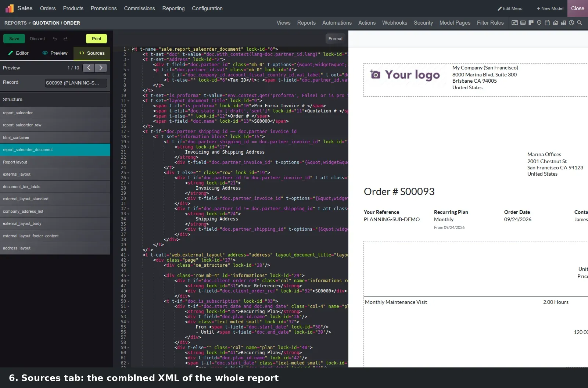
Task: Select report_saleorder_raw in Structure list
Action: point(55,125)
